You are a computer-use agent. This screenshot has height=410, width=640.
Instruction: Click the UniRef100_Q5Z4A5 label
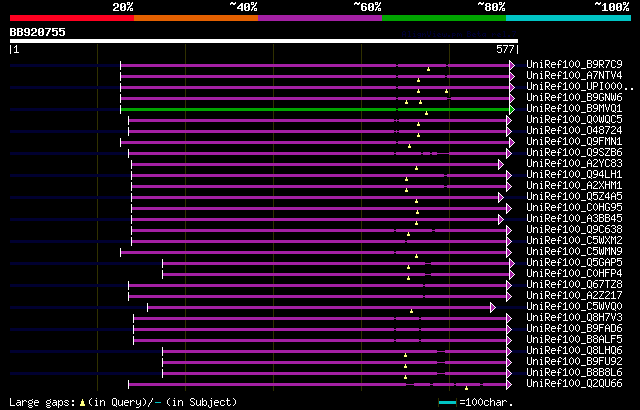click(x=574, y=197)
